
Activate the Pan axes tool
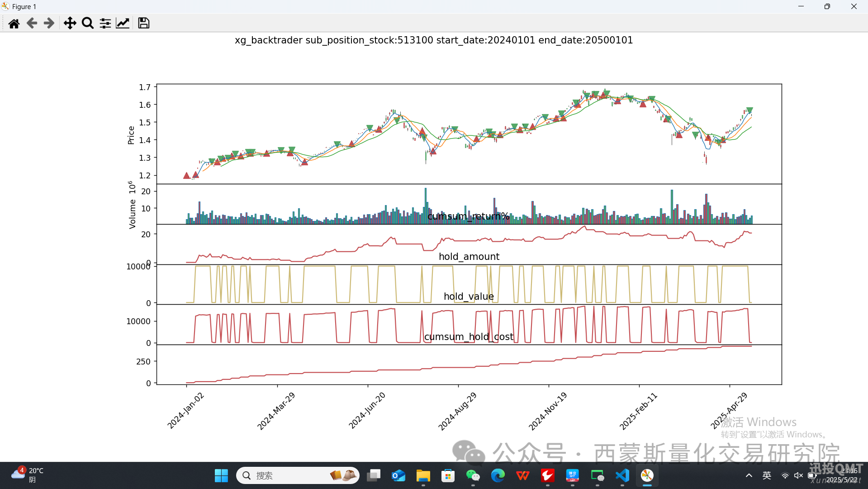click(x=70, y=23)
